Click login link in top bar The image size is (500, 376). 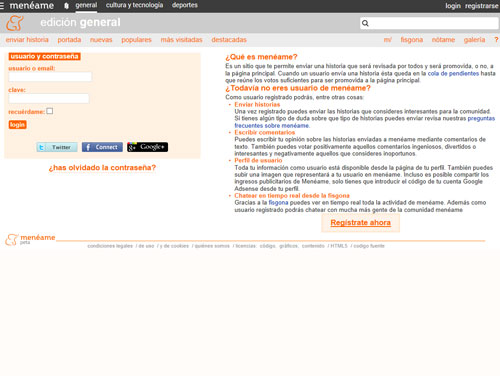pos(453,6)
